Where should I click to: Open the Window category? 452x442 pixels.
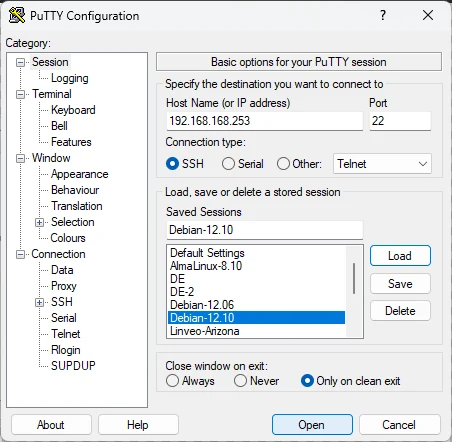pyautogui.click(x=51, y=158)
